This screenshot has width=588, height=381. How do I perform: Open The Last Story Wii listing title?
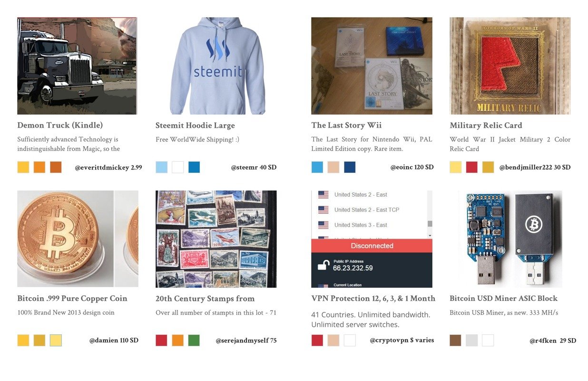346,126
